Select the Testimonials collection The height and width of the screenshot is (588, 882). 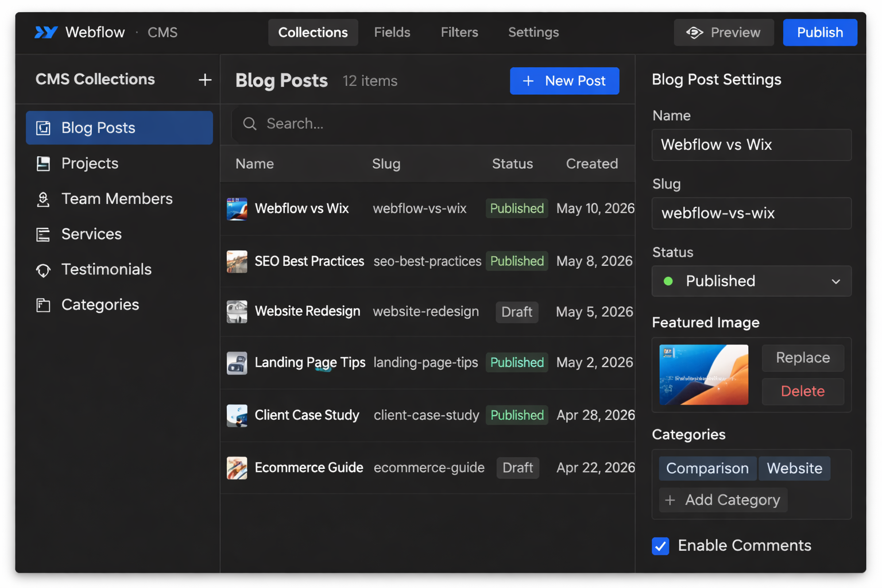[119, 270]
